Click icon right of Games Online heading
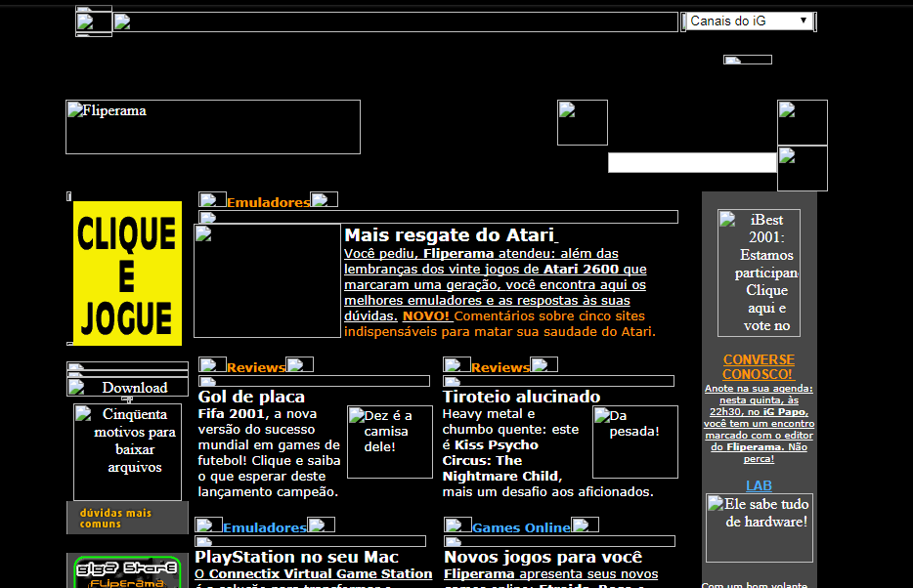Screen dimensions: 913x588 (586, 525)
